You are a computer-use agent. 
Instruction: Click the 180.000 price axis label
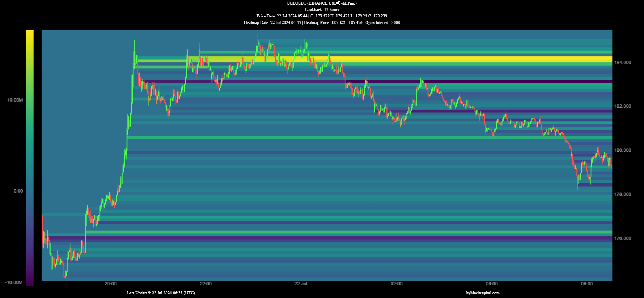point(623,150)
